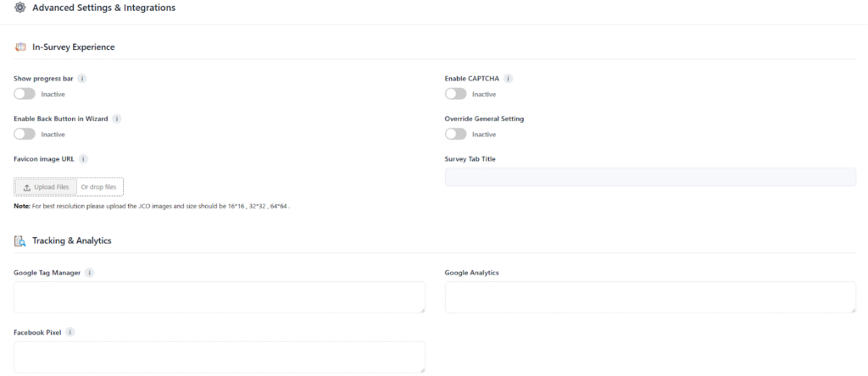Click the Facebook Pixel text area
Viewport: 868px width, 376px height.
tap(219, 357)
